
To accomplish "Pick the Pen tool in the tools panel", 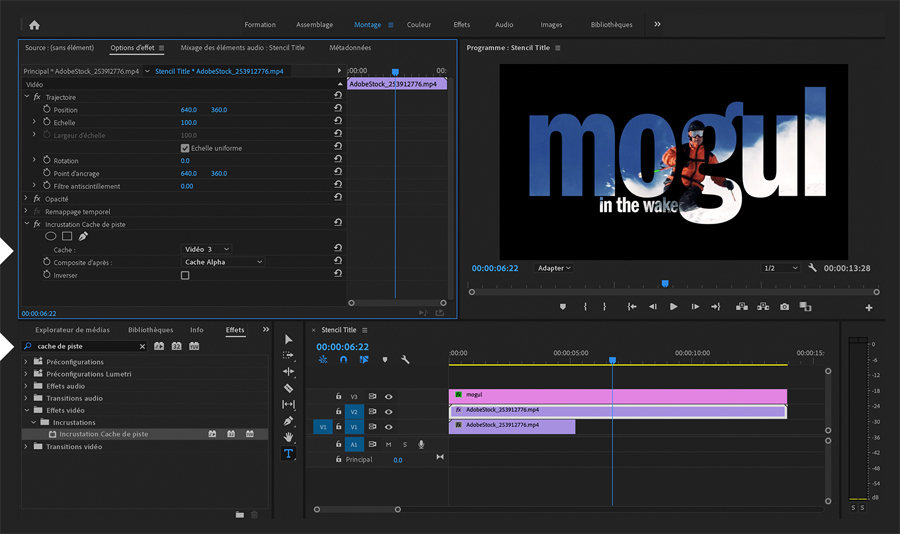I will click(x=289, y=420).
